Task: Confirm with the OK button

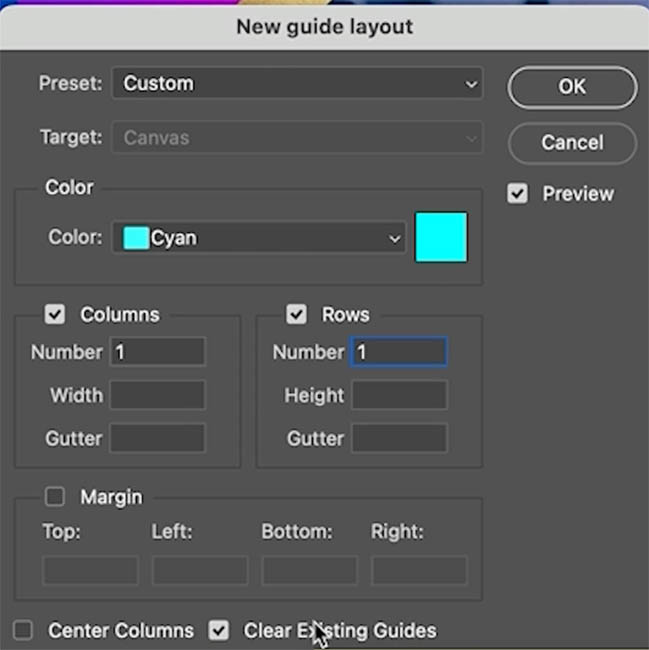Action: (x=572, y=87)
